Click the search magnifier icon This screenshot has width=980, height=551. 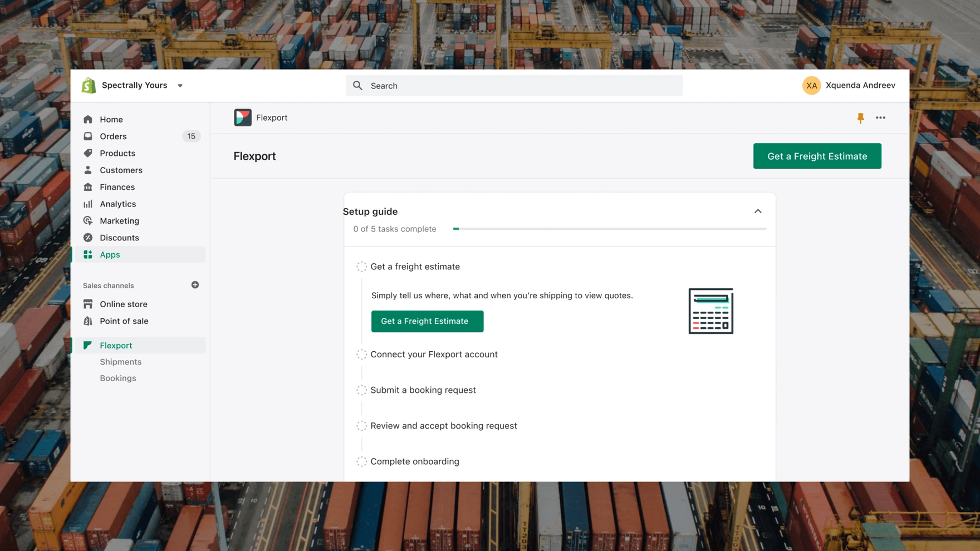click(x=358, y=86)
